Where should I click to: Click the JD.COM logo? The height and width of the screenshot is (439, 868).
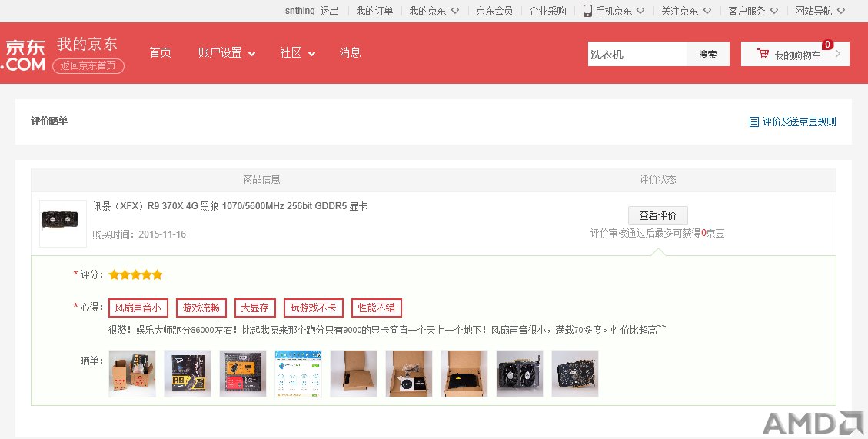coord(23,55)
